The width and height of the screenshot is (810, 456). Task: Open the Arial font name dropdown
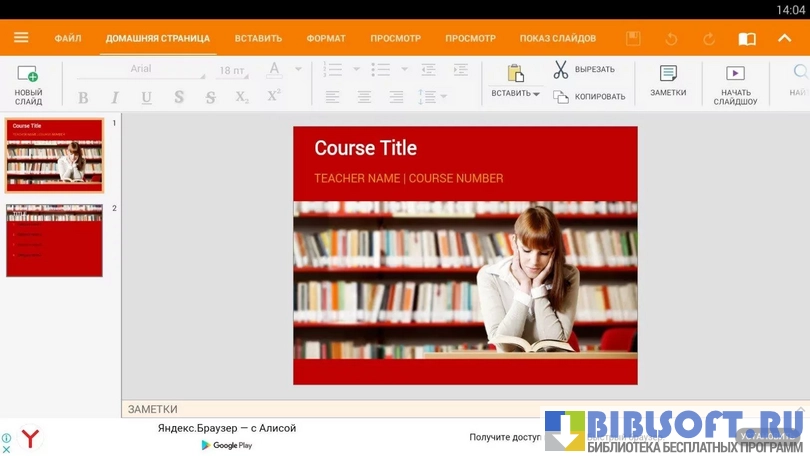pyautogui.click(x=165, y=70)
